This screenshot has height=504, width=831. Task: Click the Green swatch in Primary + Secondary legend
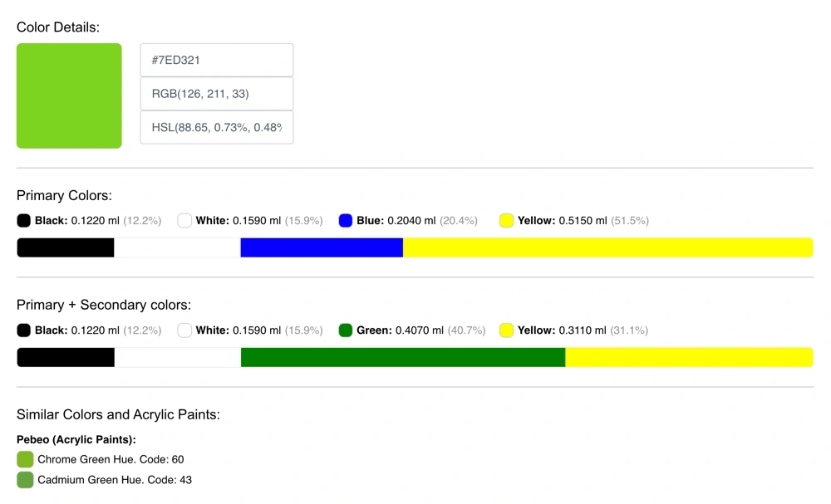[x=346, y=330]
